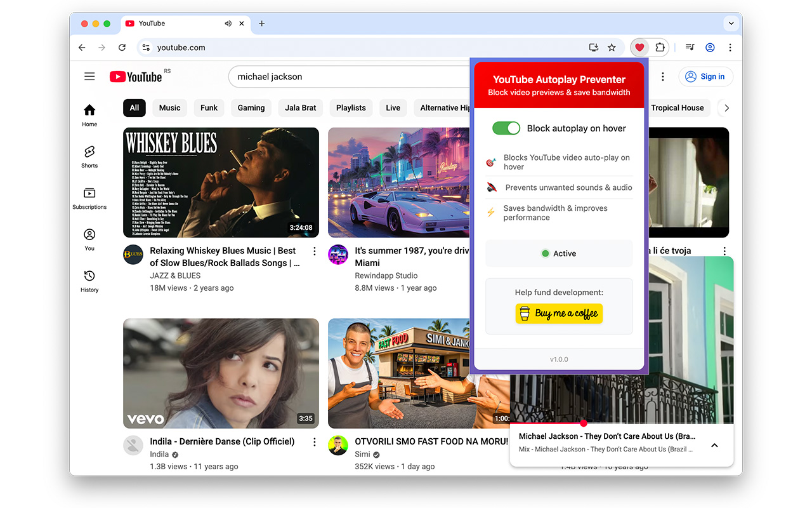Screen dimensions: 812x508
Task: Select the Funk filter chip
Action: (209, 108)
